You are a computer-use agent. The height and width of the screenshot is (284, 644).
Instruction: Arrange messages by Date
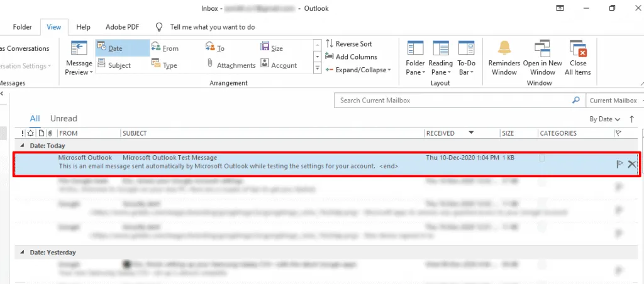[123, 48]
